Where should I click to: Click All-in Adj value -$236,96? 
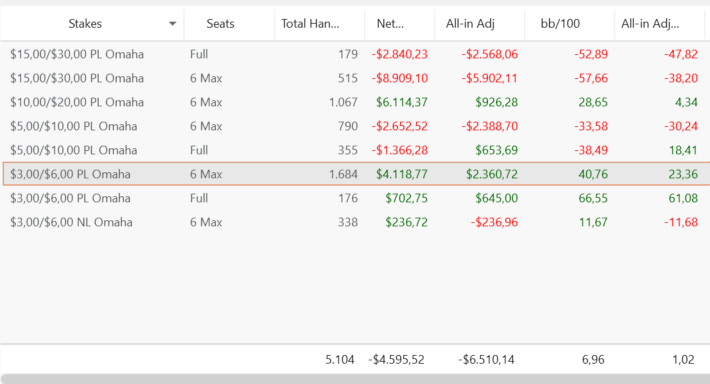[x=494, y=222]
